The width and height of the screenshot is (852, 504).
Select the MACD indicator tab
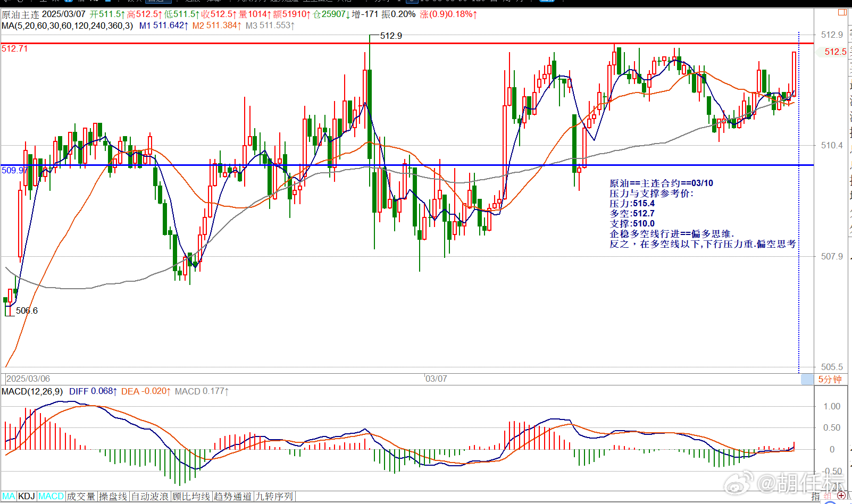click(51, 496)
